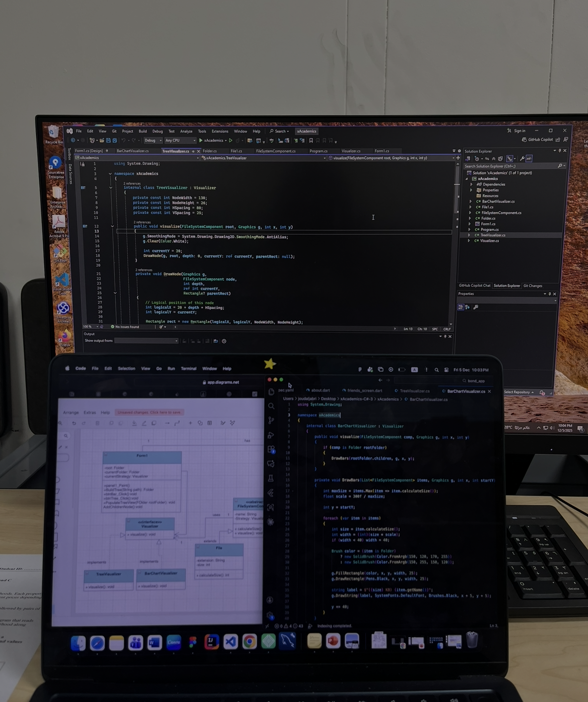Switch to the TreeVisualizer.cs tab in VS Code
Image resolution: width=588 pixels, height=702 pixels.
414,391
